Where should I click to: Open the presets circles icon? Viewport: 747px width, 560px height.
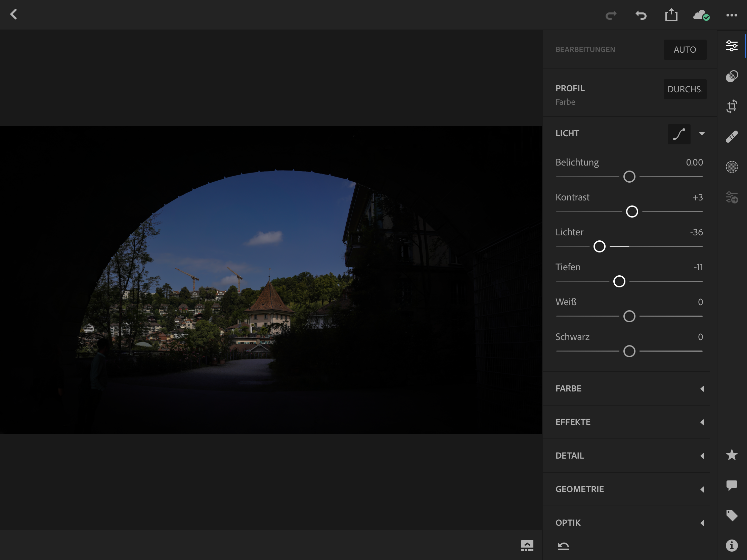(732, 76)
